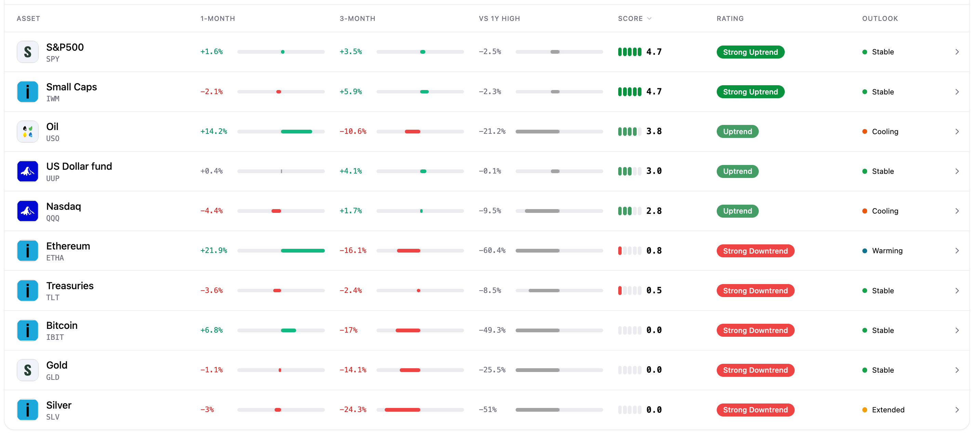Click the US Dollar fund 3.0 score
The width and height of the screenshot is (980, 436).
pos(654,171)
